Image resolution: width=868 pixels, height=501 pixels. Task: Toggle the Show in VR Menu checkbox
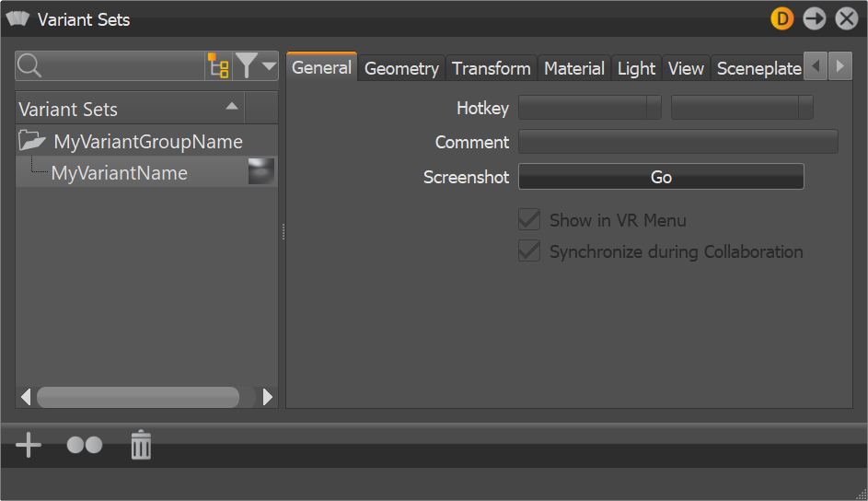pyautogui.click(x=529, y=220)
